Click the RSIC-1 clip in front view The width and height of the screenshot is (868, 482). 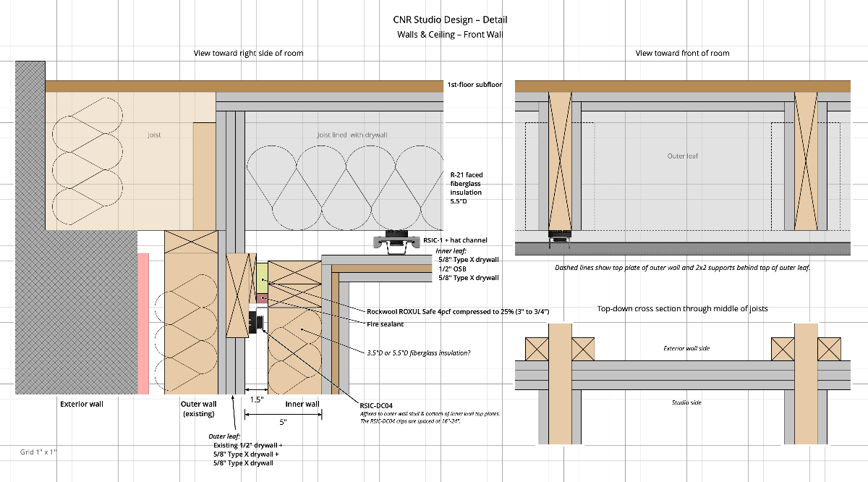tap(561, 234)
